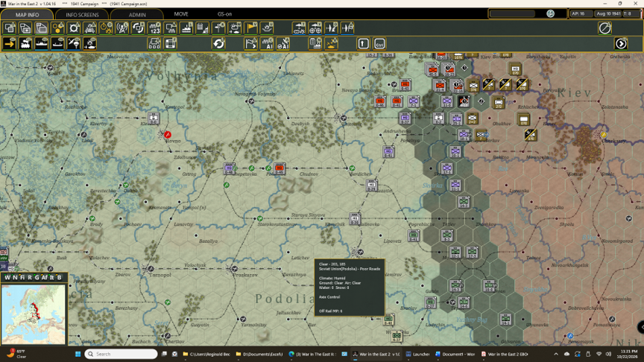
Task: Click the calendar grid with stairs icon
Action: click(x=203, y=28)
